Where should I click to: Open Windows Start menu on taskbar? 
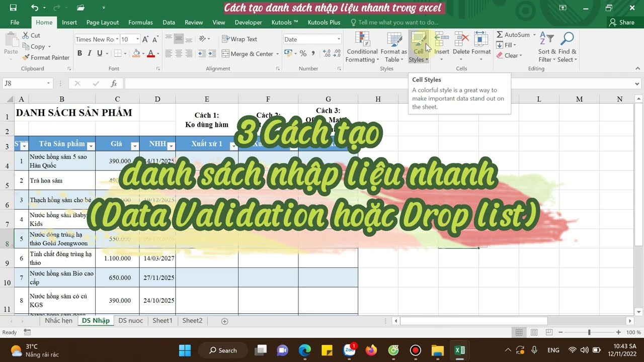(185, 350)
